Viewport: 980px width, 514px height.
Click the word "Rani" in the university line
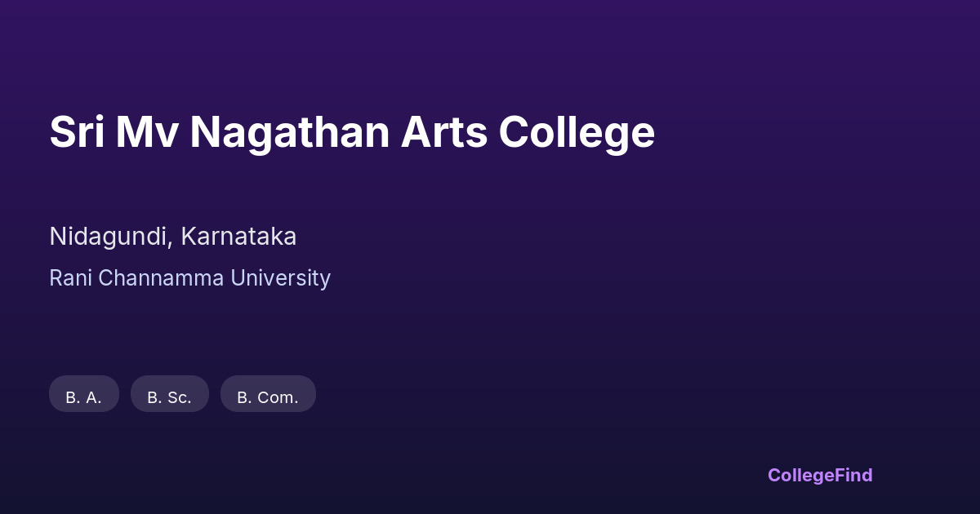coord(70,278)
